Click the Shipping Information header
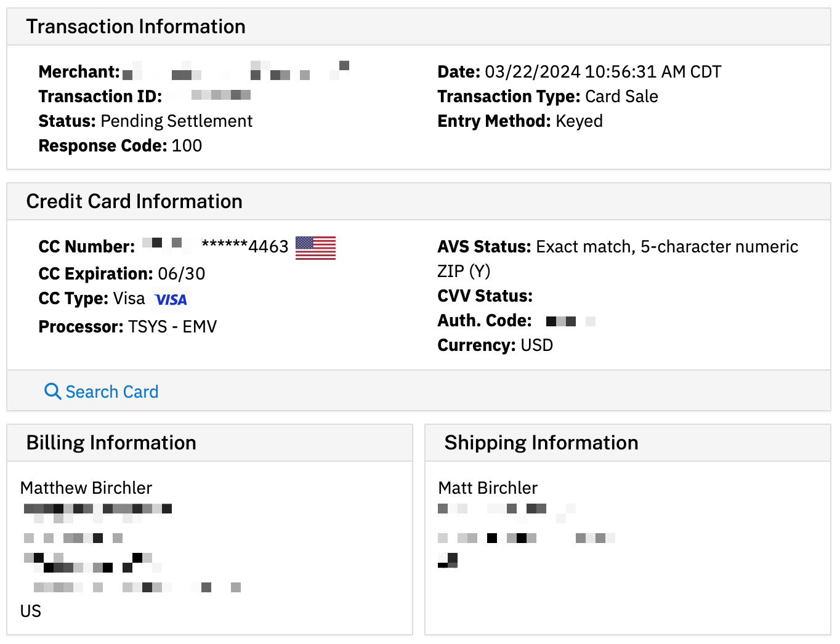Screen dimensions: 840x644 (x=541, y=443)
